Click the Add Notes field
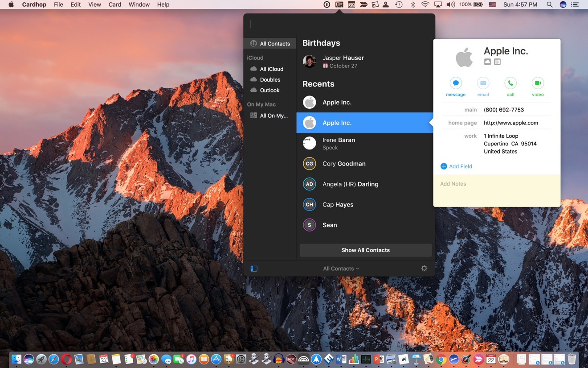This screenshot has width=588, height=368. pos(497,190)
